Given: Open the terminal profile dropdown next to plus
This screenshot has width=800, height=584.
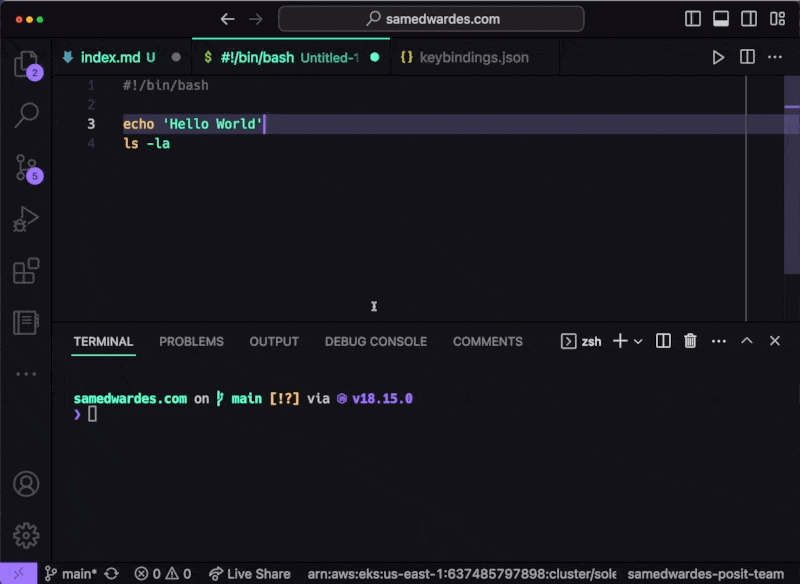Looking at the screenshot, I should (638, 341).
